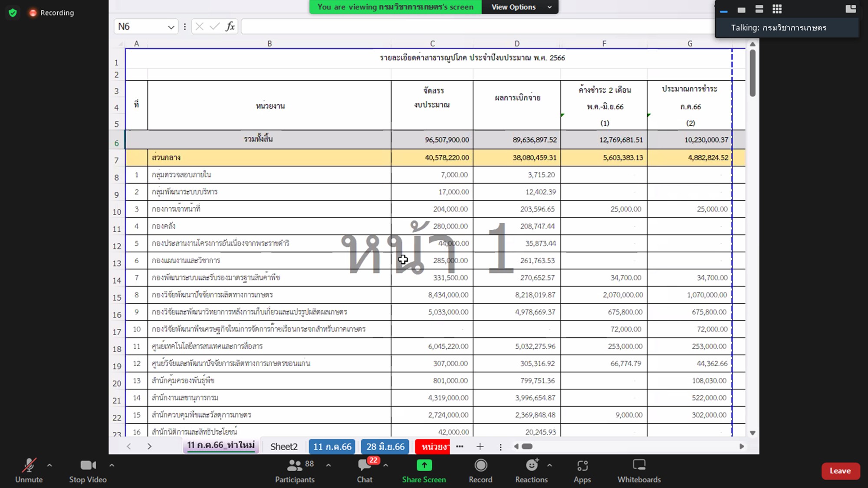Select column C header

tap(432, 43)
